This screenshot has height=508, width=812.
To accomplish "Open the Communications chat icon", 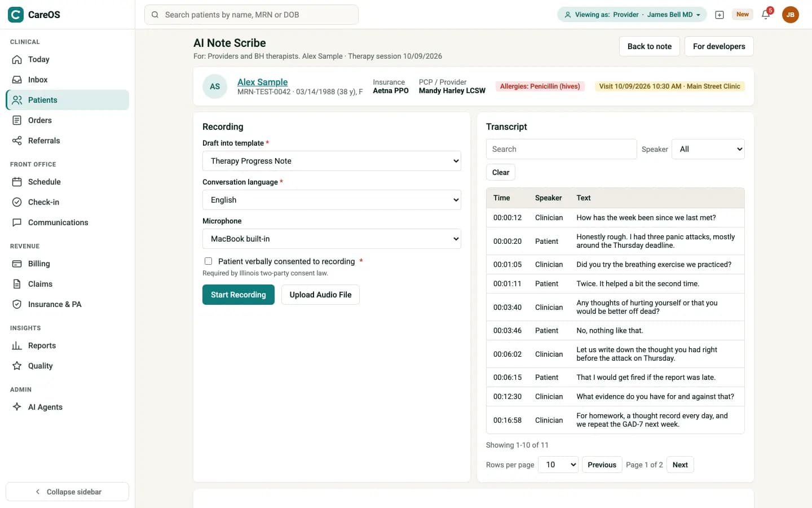I will tap(17, 222).
